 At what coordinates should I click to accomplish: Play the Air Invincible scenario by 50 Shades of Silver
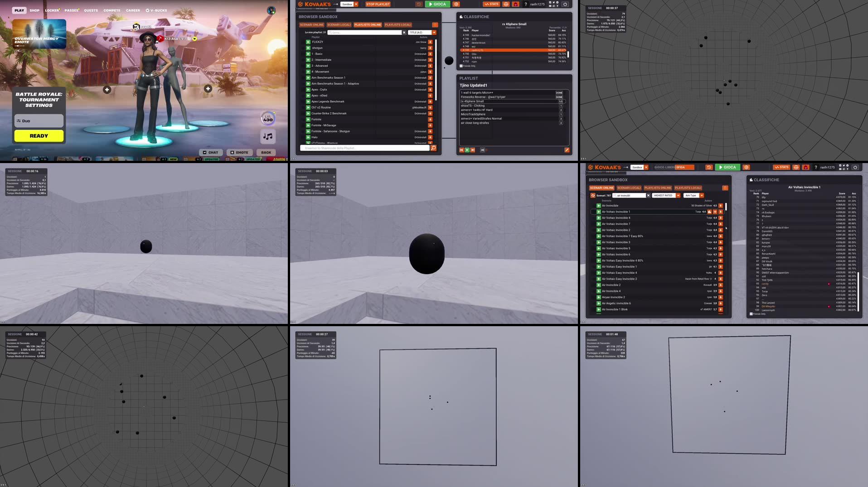coord(599,206)
